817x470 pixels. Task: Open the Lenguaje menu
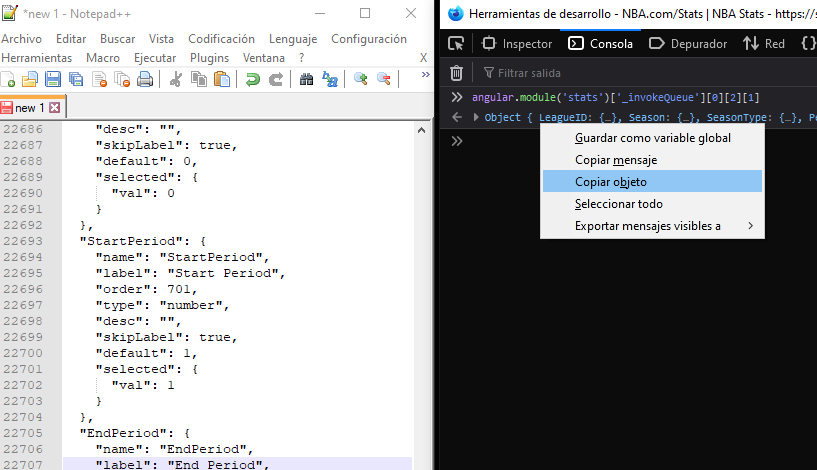(293, 39)
